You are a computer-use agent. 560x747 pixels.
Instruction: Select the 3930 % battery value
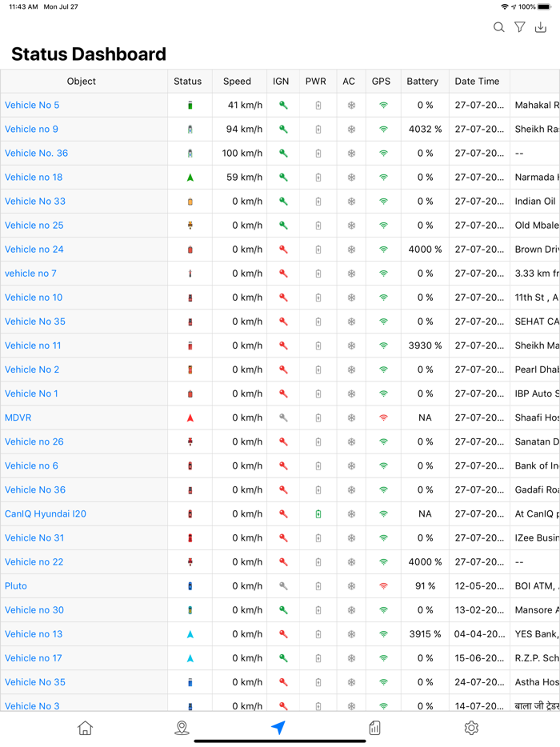(x=425, y=346)
